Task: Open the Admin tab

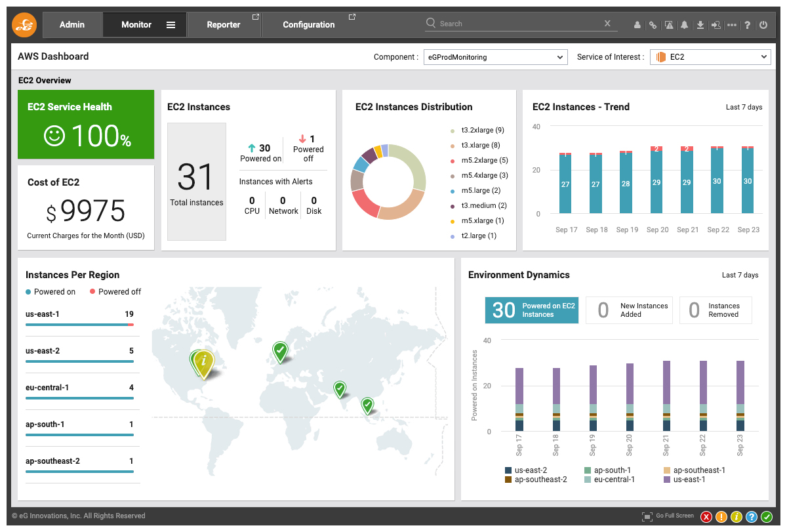Action: coord(72,25)
